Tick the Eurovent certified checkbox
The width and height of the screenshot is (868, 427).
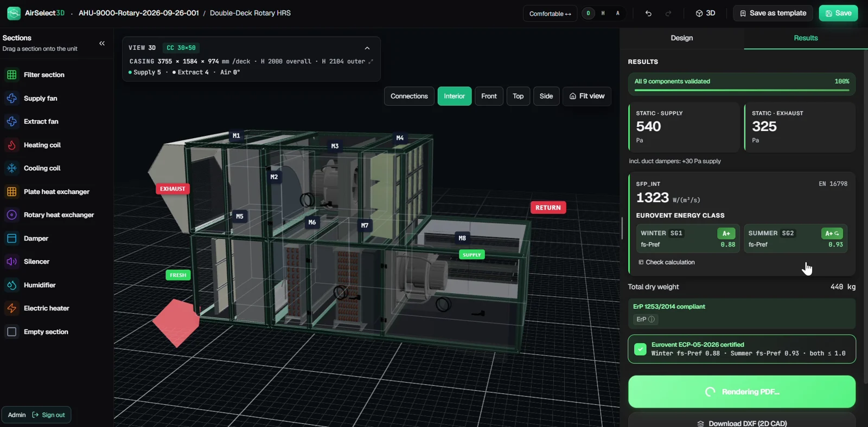point(640,349)
